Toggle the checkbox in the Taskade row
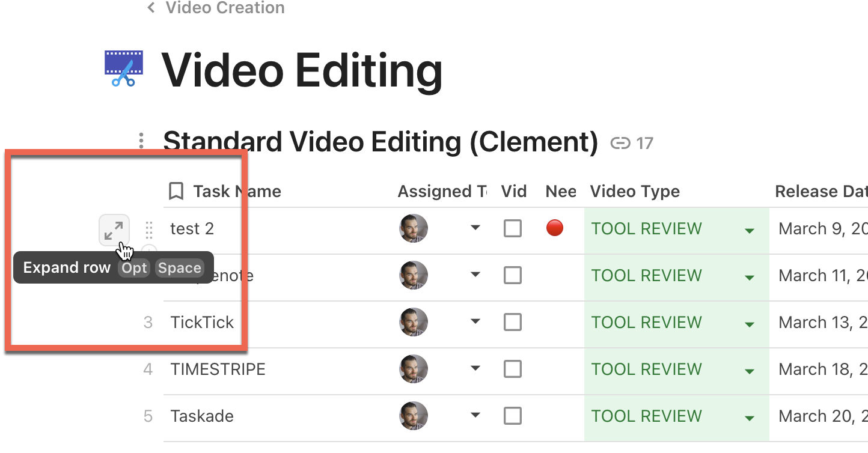 click(512, 416)
